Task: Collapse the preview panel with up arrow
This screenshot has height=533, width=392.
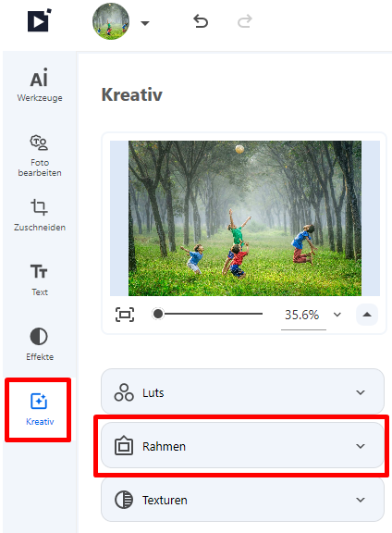Action: [367, 315]
